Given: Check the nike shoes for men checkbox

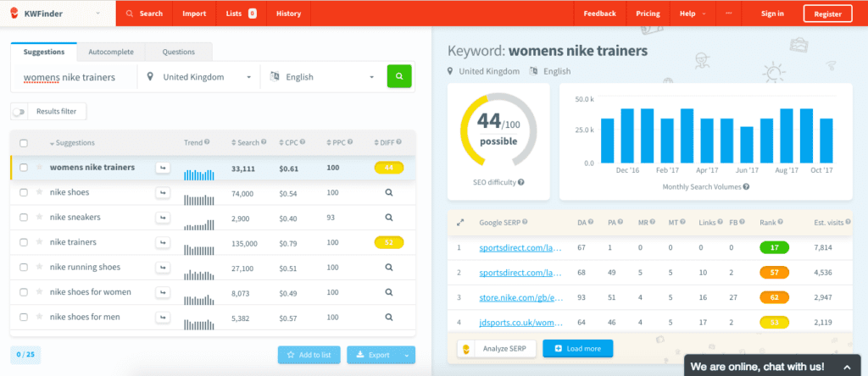Looking at the screenshot, I should pos(24,318).
